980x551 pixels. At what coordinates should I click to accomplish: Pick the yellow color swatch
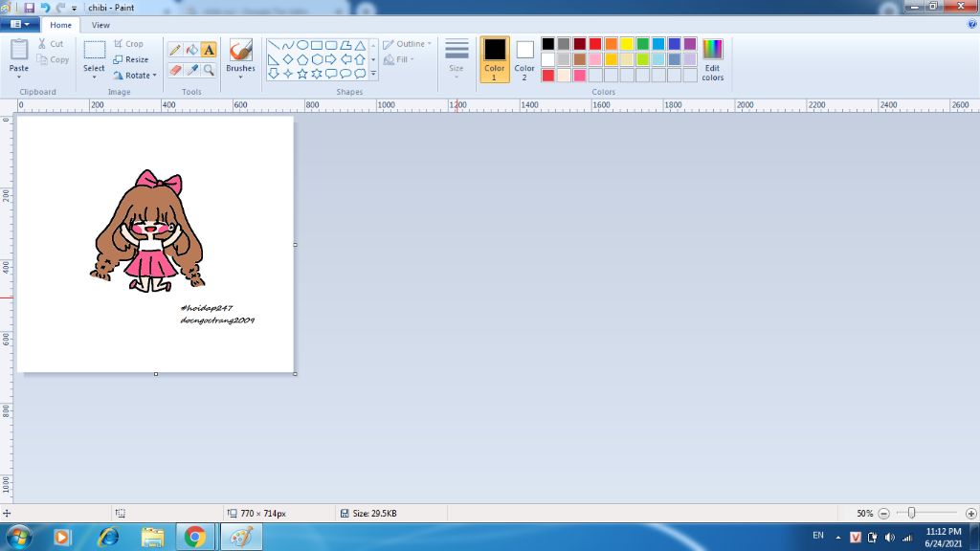627,44
